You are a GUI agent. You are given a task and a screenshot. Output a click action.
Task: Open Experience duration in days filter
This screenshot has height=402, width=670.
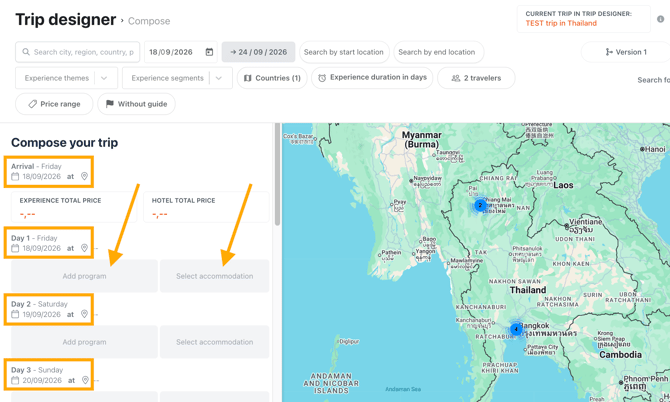click(372, 78)
